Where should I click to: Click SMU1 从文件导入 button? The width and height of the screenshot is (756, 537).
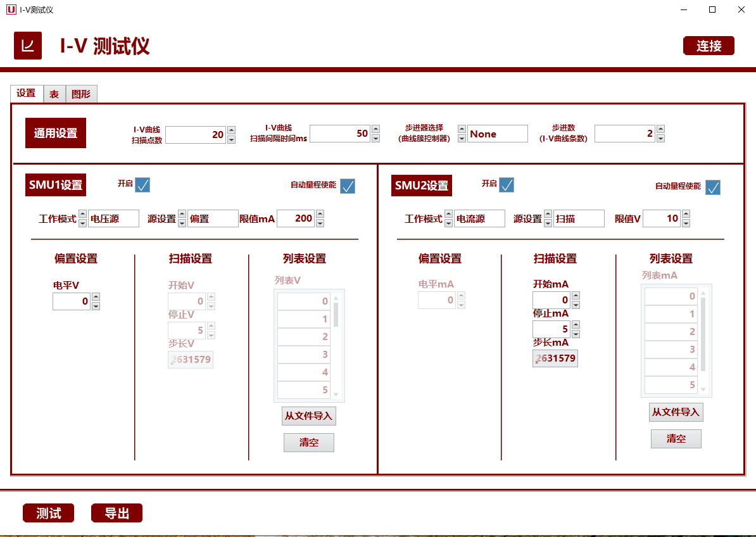click(x=308, y=416)
